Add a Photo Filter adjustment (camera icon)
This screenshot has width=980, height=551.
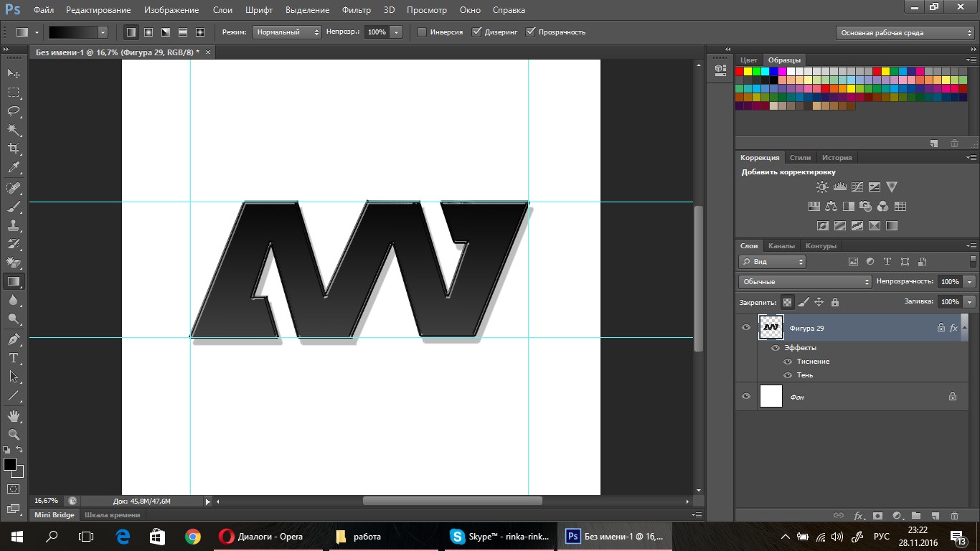coord(865,206)
